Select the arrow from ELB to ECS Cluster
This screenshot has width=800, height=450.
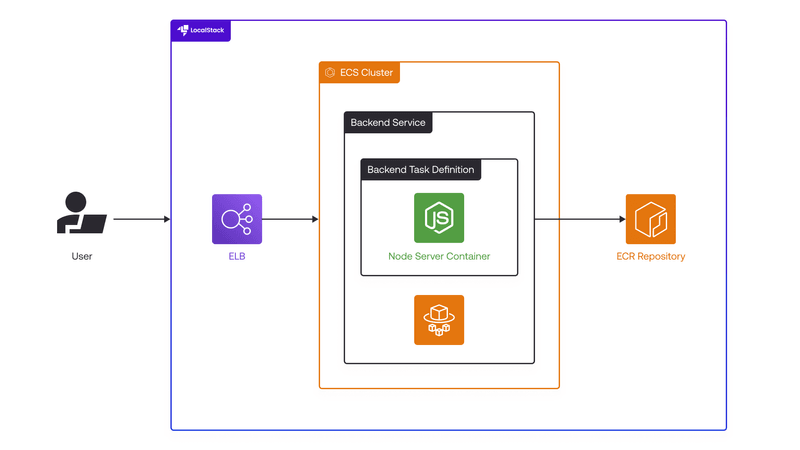pos(290,219)
